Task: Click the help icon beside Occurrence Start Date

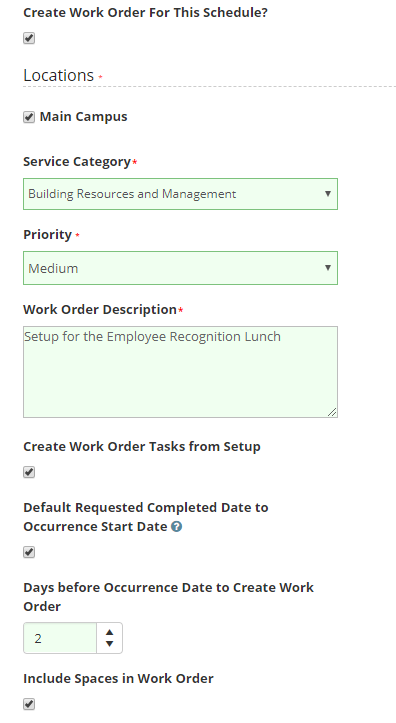Action: click(177, 527)
